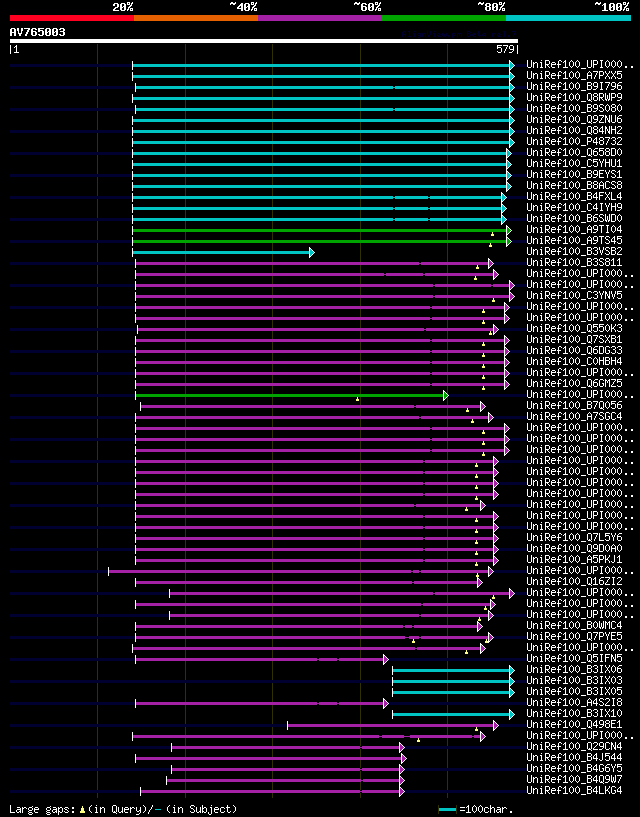Click the UniRef100_P48732 label
This screenshot has height=817, width=640.
point(574,141)
